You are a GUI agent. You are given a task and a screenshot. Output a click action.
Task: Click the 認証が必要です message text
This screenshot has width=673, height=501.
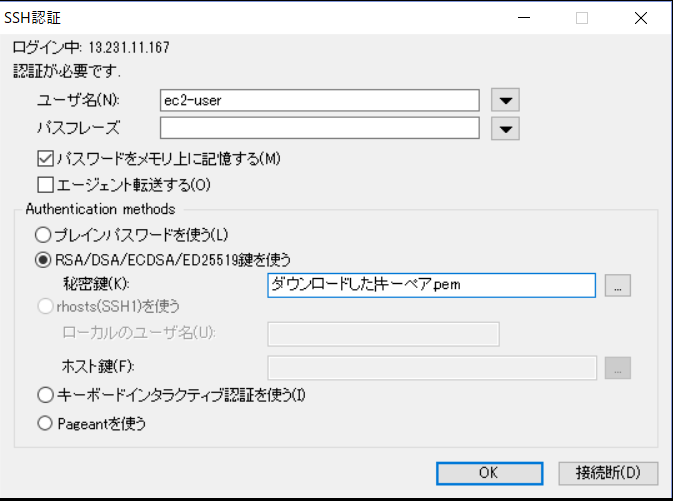(x=67, y=71)
